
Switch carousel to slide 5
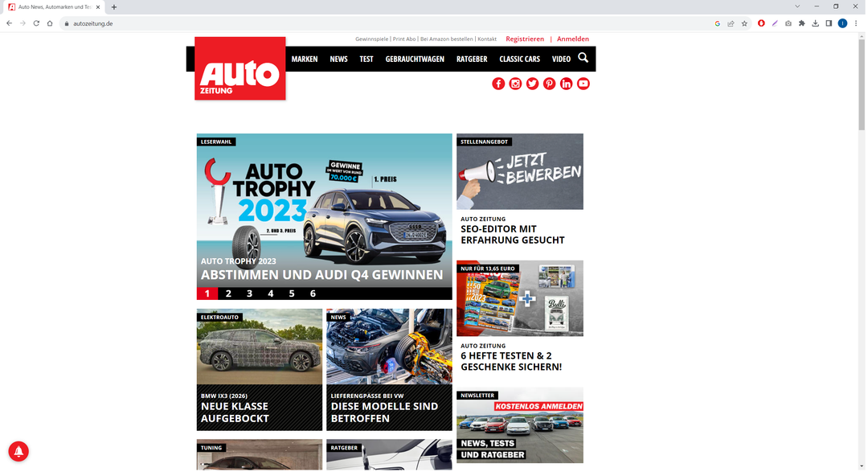(293, 294)
